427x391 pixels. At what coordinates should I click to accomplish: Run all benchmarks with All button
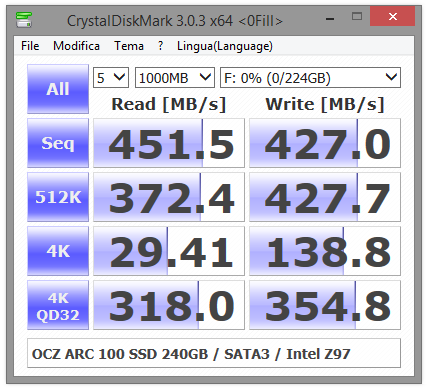point(58,89)
